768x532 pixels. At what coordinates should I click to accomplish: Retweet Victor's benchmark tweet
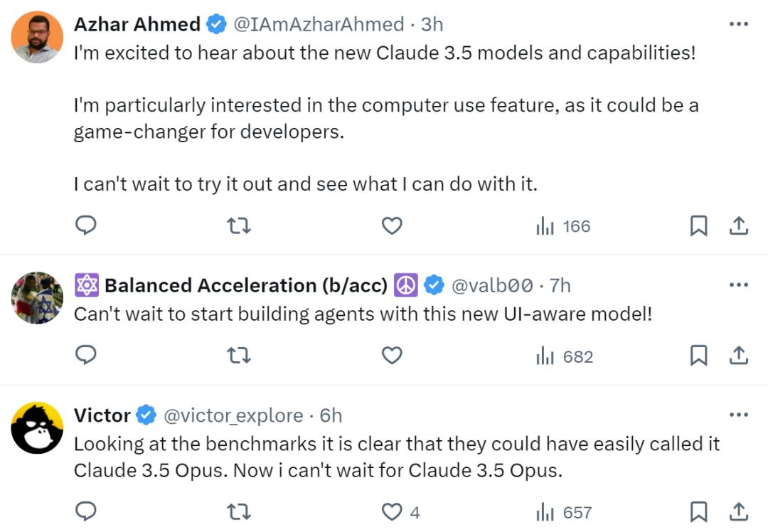click(x=239, y=511)
